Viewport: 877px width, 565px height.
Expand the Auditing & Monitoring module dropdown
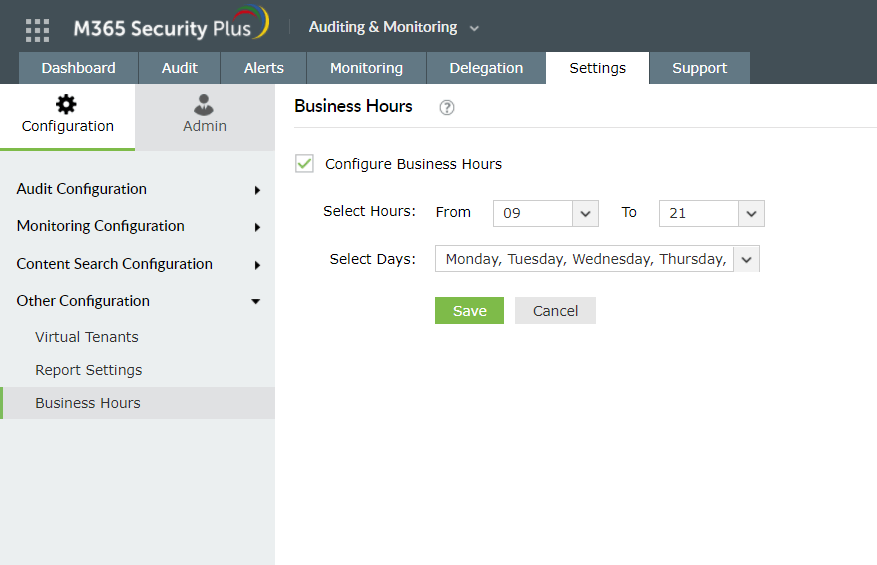point(474,28)
